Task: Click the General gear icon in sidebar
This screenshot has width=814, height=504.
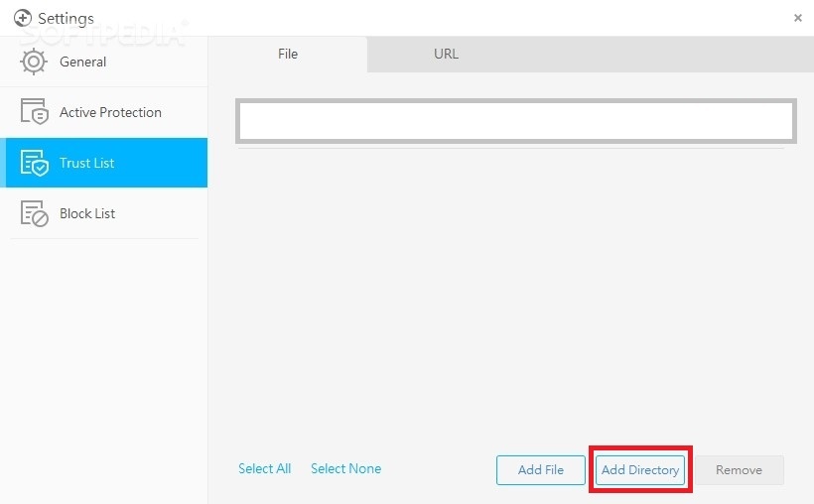Action: click(x=35, y=62)
